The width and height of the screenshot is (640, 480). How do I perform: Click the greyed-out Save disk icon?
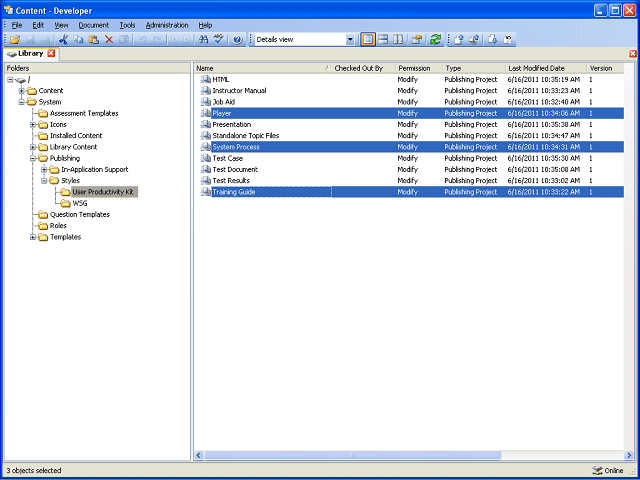31,40
